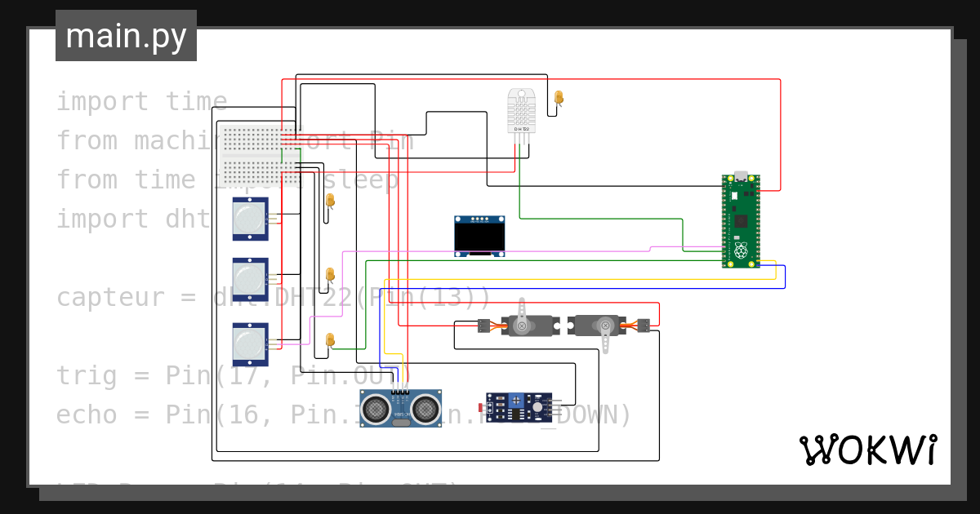The image size is (980, 514).
Task: Select the LED next to the DHT22
Action: (559, 100)
